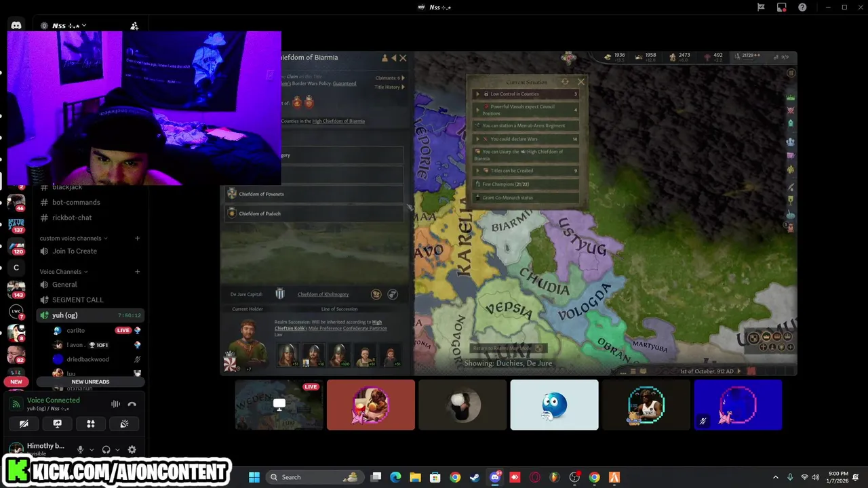Collapse the Voice Channels category
The image size is (868, 488).
click(x=64, y=272)
